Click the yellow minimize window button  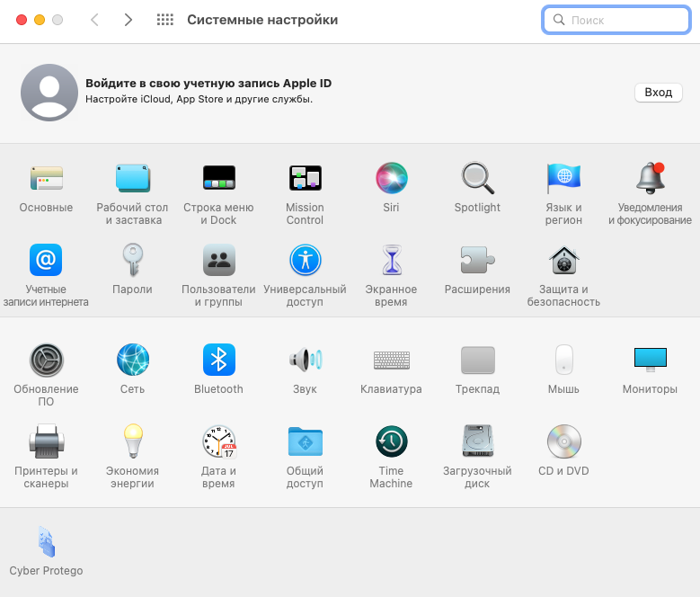pyautogui.click(x=40, y=20)
